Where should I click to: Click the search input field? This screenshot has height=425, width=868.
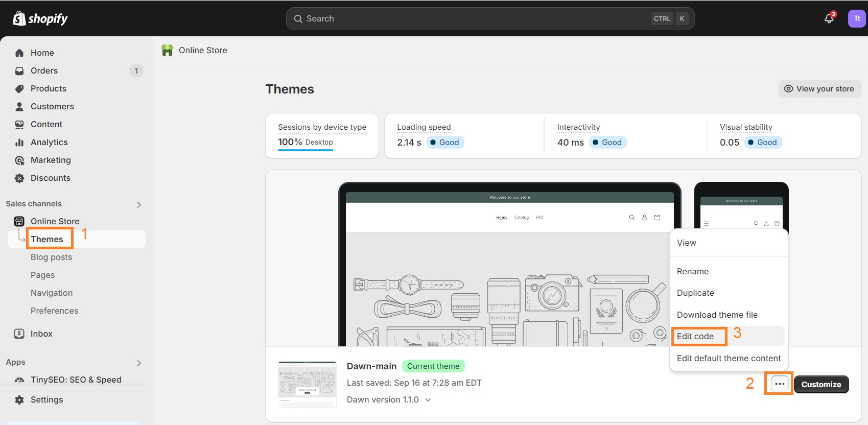[x=490, y=19]
